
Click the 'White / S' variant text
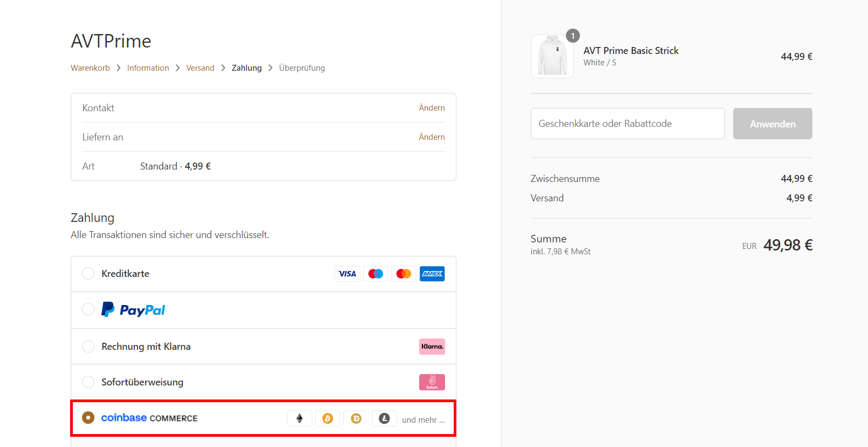pos(600,63)
